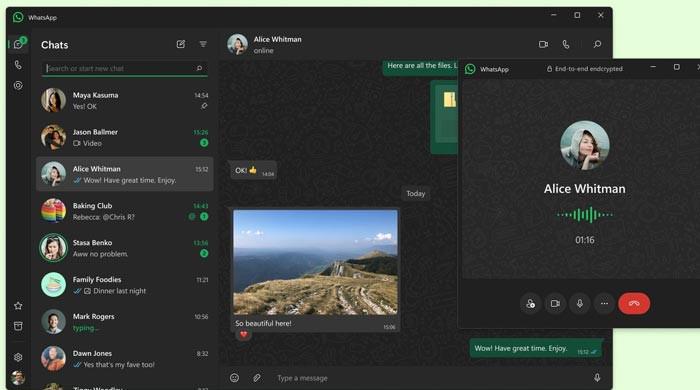Add a participant in the call window
Screen dimensions: 700x390
pyautogui.click(x=530, y=303)
